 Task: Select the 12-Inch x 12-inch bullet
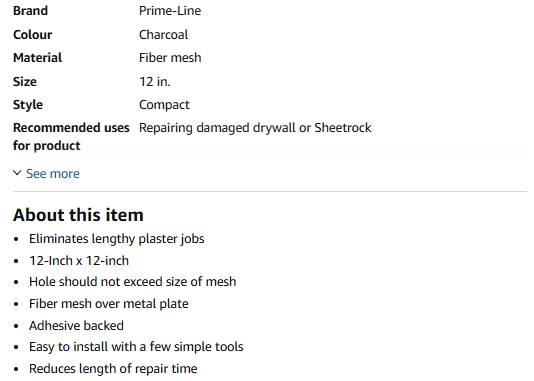pos(79,260)
